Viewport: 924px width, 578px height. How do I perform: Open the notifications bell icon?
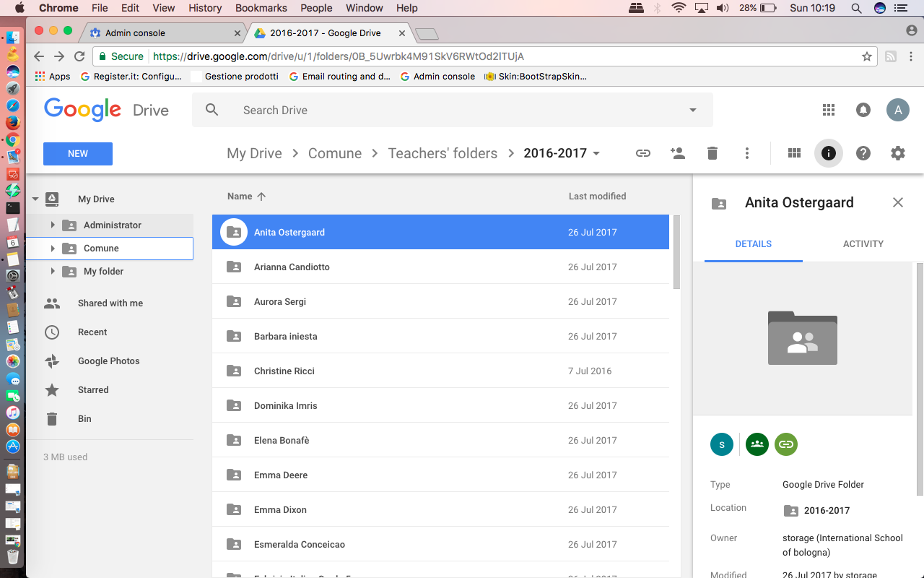coord(863,110)
